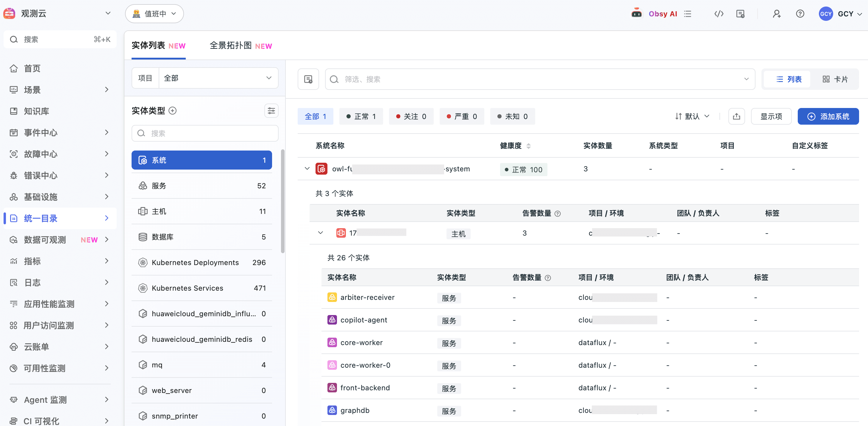The height and width of the screenshot is (426, 868).
Task: Switch to 全景拓扑图 tab
Action: (x=241, y=46)
